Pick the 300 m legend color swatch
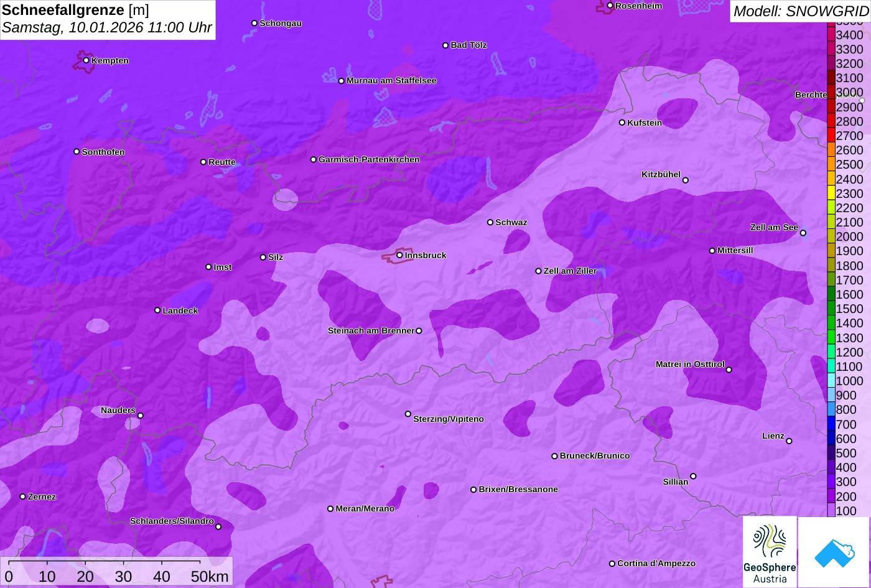 coord(831,482)
